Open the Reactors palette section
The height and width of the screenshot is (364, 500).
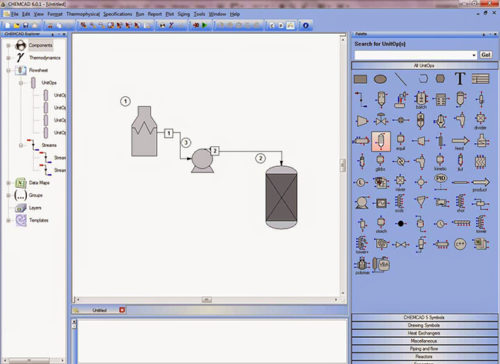coord(424,356)
